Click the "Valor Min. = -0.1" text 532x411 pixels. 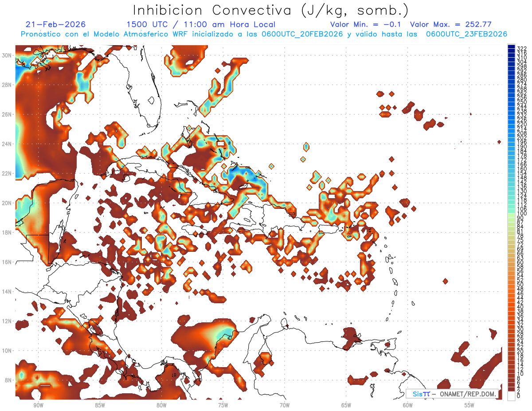point(365,24)
